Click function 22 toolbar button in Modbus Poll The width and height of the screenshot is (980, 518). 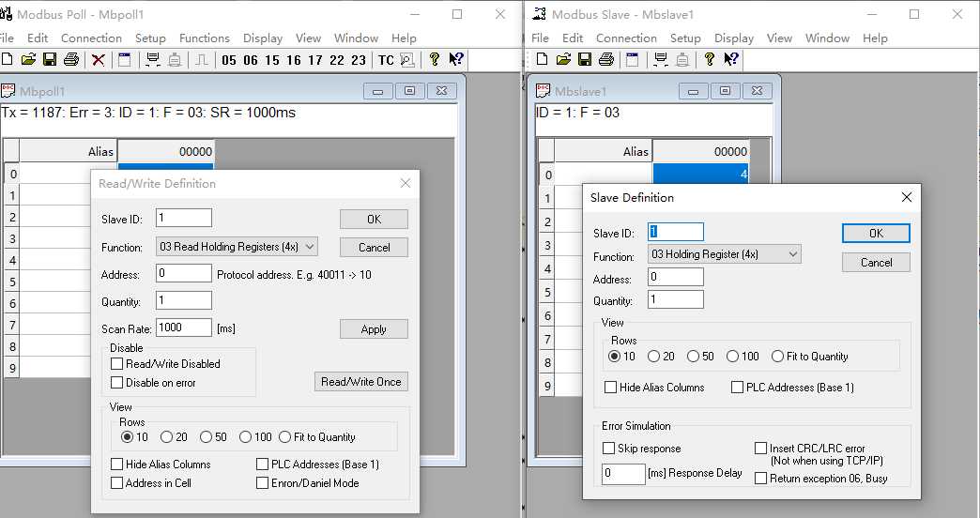pos(336,60)
